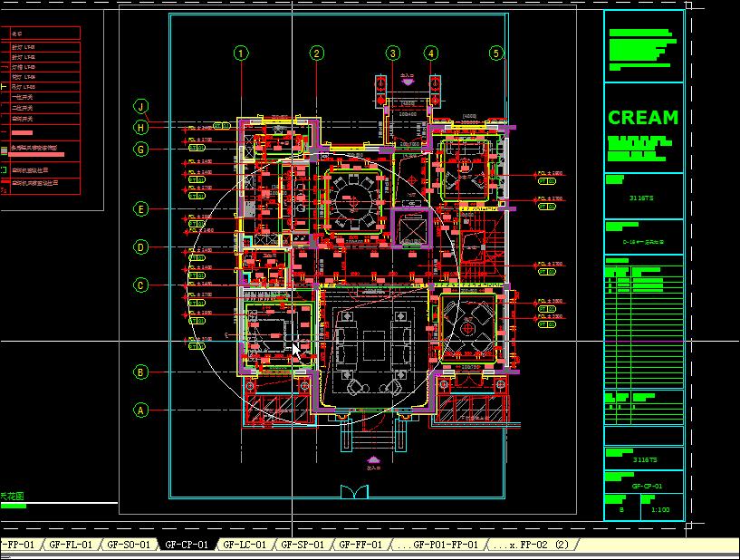Select grid axis bubble J
Viewport: 740px width, 560px height.
point(141,106)
